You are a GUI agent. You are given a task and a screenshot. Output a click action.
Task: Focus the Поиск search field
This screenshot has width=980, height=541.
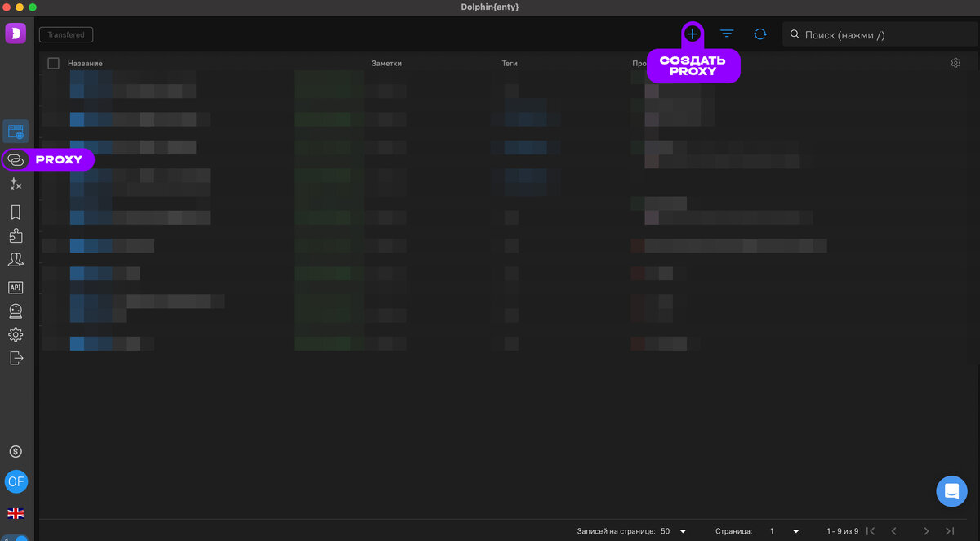880,34
